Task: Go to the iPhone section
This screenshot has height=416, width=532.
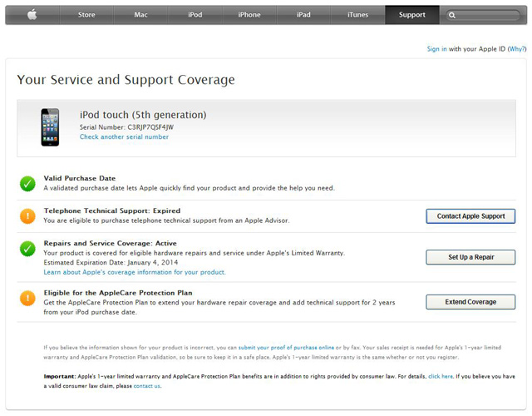Action: 249,15
